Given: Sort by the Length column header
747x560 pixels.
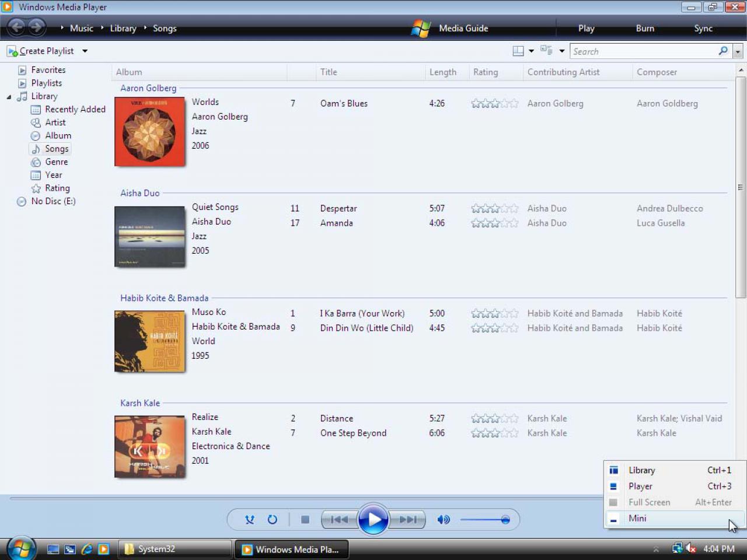Looking at the screenshot, I should 448,72.
